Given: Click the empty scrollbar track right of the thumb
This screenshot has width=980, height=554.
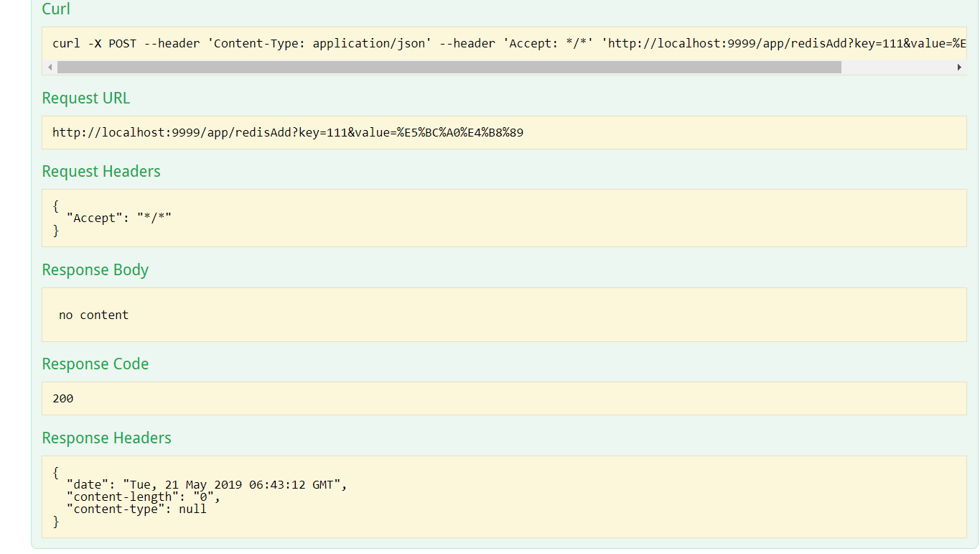Looking at the screenshot, I should (x=897, y=68).
